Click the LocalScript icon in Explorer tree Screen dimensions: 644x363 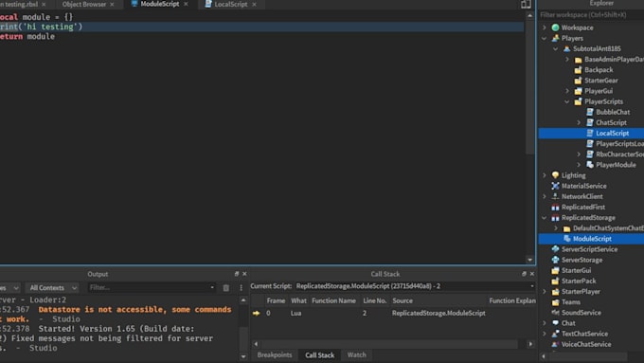click(x=590, y=134)
